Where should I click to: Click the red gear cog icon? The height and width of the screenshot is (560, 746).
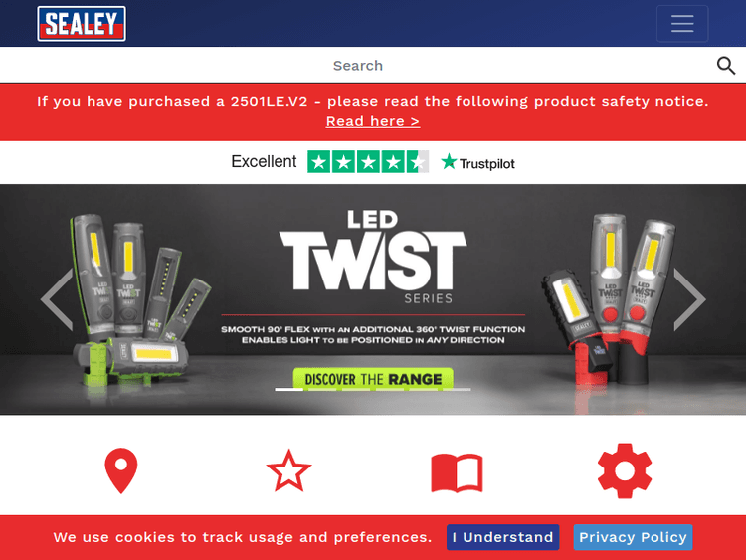click(x=625, y=470)
